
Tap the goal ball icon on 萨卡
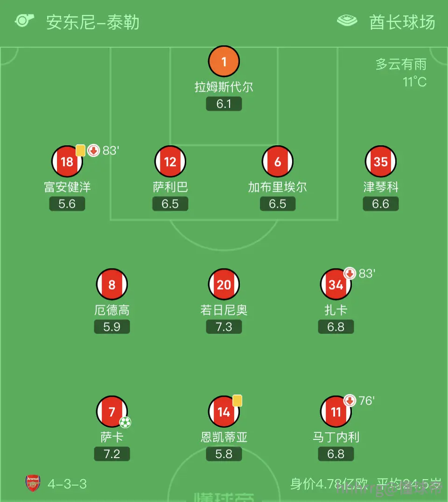point(125,422)
